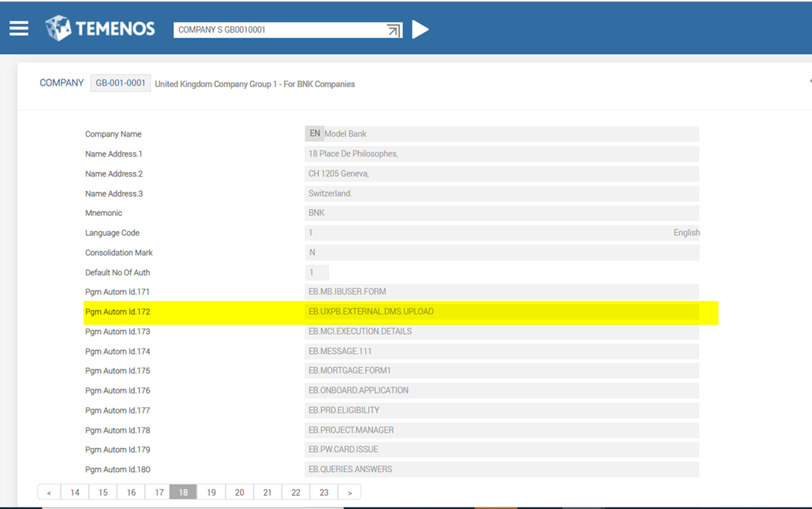812x509 pixels.
Task: Go to previous page arrow in pagination
Action: 49,492
